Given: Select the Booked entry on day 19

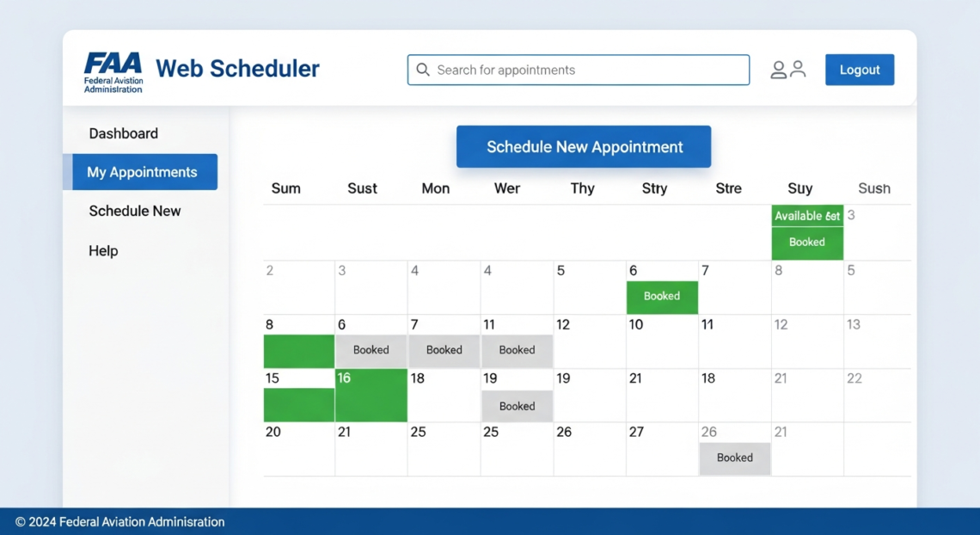Looking at the screenshot, I should point(517,406).
